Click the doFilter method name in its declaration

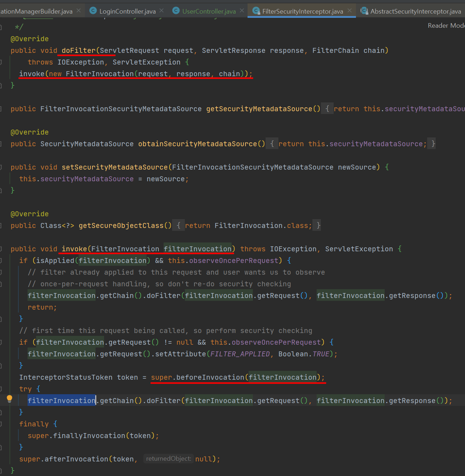pyautogui.click(x=78, y=51)
